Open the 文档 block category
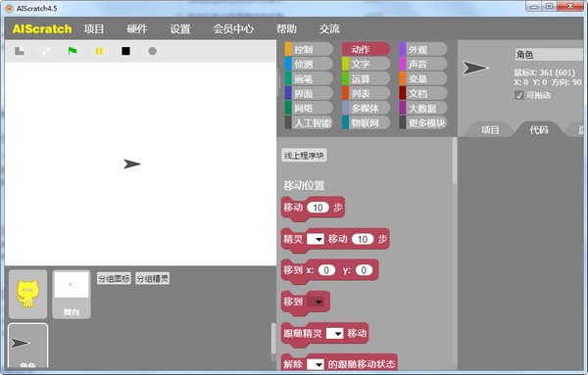This screenshot has height=375, width=588. (423, 93)
